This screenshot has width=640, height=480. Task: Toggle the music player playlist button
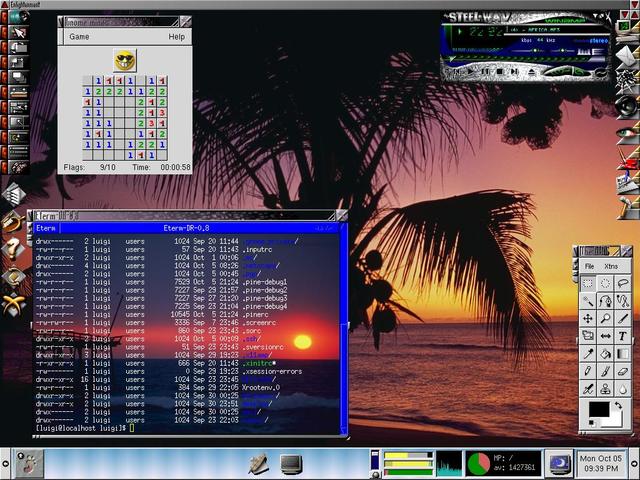coord(599,51)
